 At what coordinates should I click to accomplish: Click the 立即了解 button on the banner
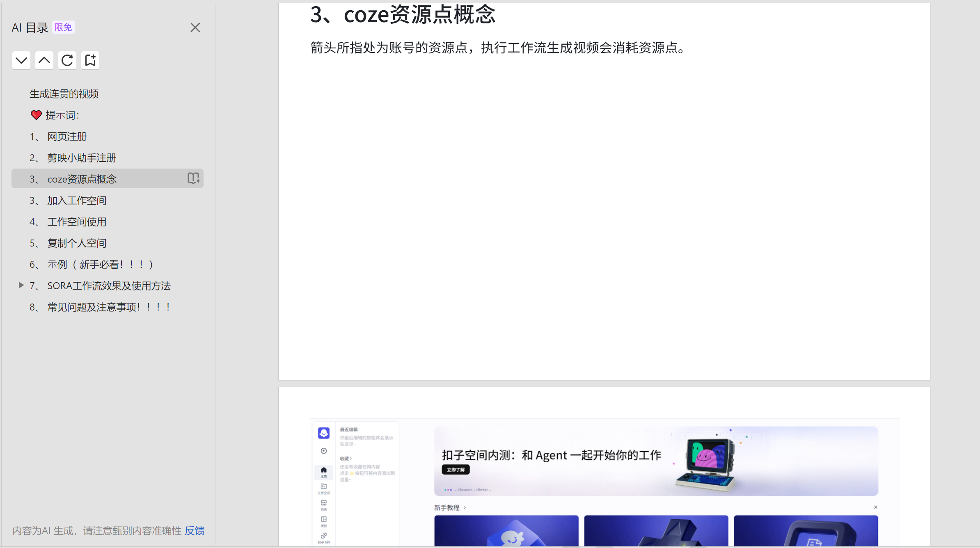coord(455,469)
